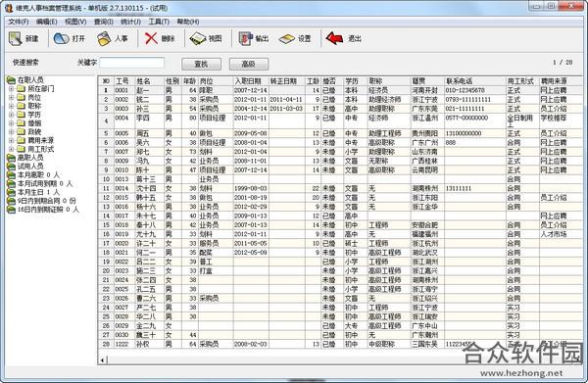Select the 在职人员 root folder icon
The image size is (588, 383).
coord(11,79)
